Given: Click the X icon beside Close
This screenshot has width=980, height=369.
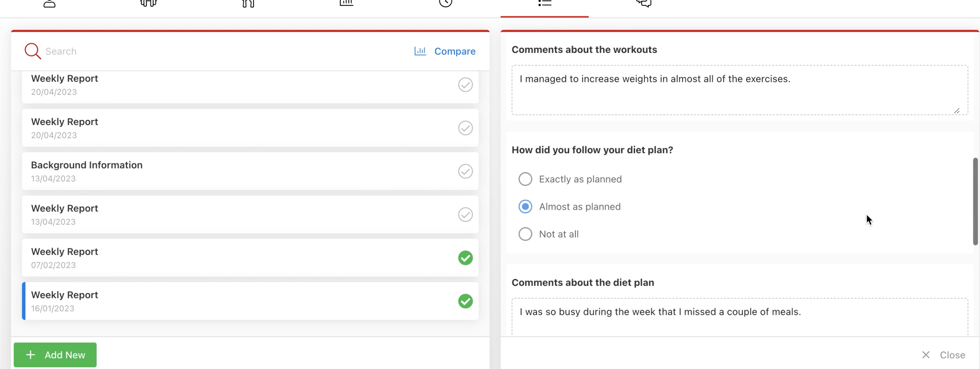Looking at the screenshot, I should point(926,355).
